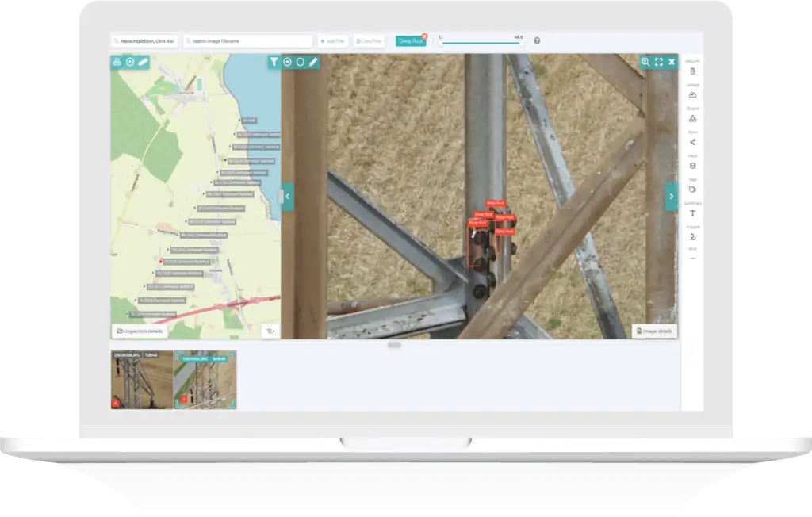The width and height of the screenshot is (812, 517).
Task: Open the map layers icon
Action: [117, 62]
